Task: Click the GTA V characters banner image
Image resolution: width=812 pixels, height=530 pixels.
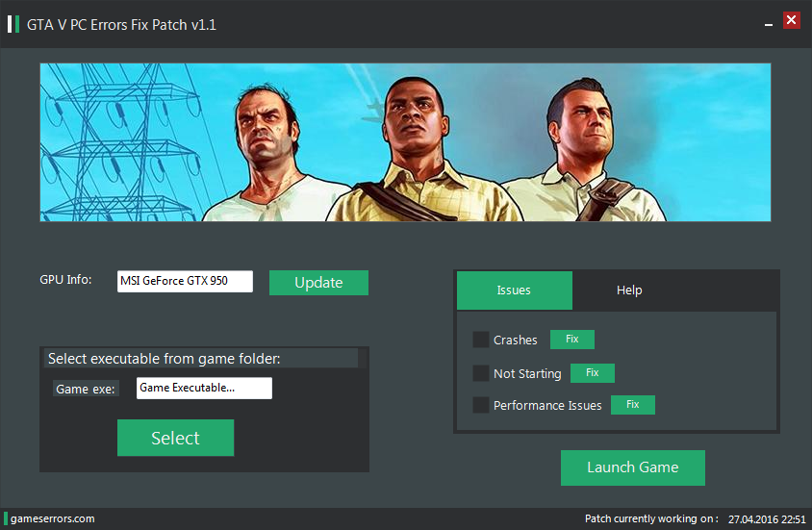Action: 405,142
